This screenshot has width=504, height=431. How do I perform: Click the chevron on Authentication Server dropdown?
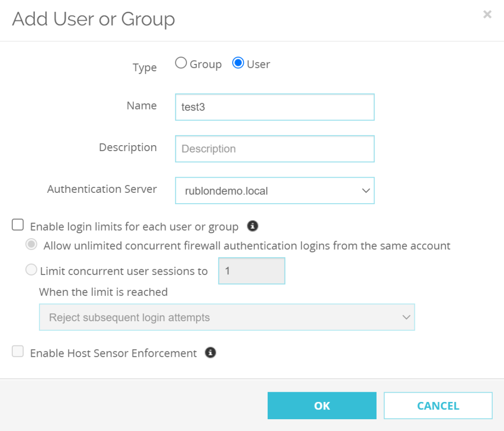365,190
